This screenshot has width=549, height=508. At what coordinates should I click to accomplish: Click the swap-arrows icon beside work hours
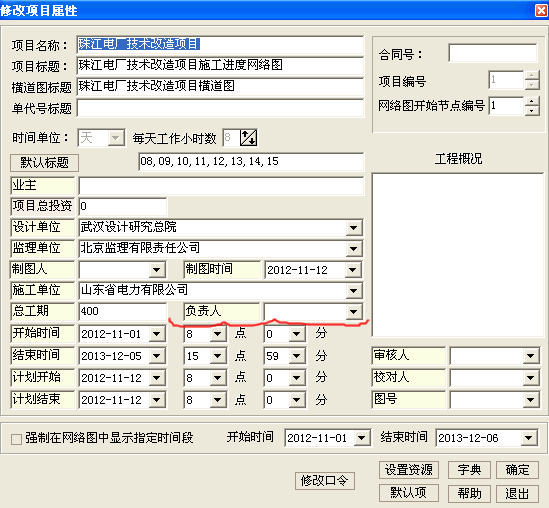(248, 138)
